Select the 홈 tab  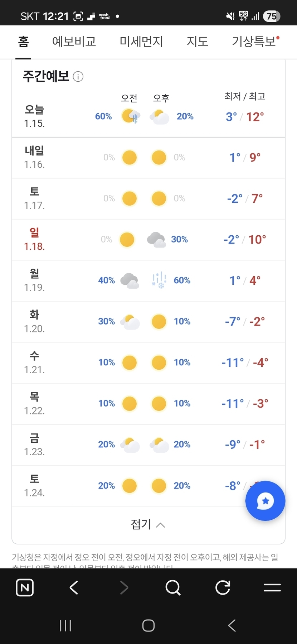[x=23, y=42]
